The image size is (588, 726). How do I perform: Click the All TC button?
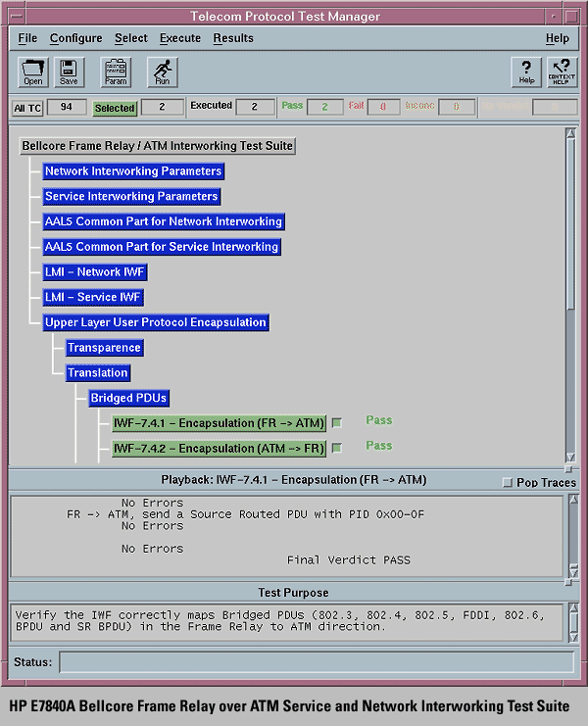26,108
